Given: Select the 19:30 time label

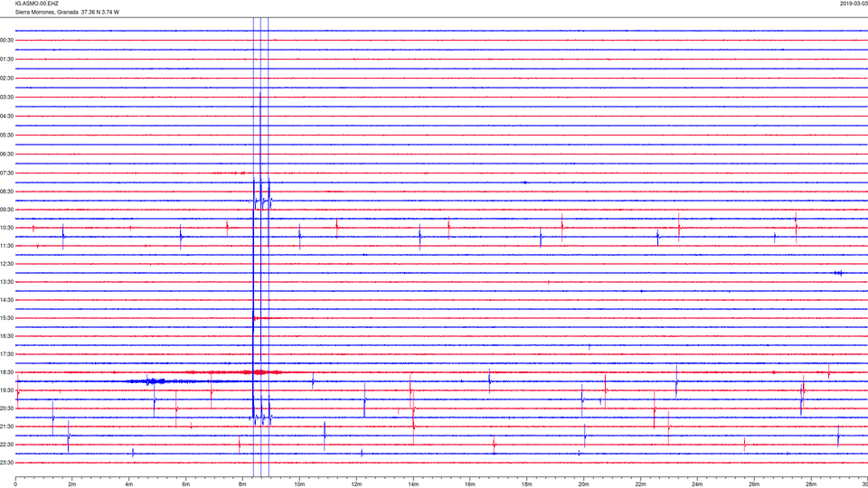Looking at the screenshot, I should (6, 390).
